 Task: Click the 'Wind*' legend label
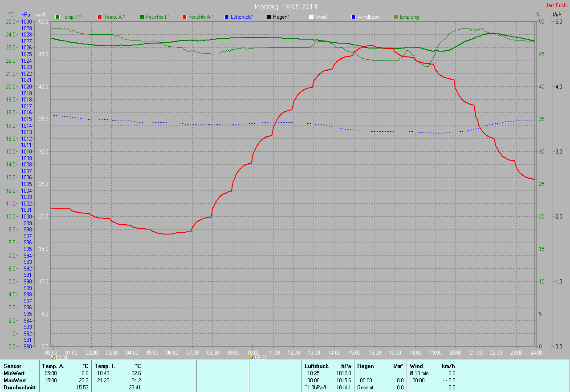pyautogui.click(x=322, y=17)
